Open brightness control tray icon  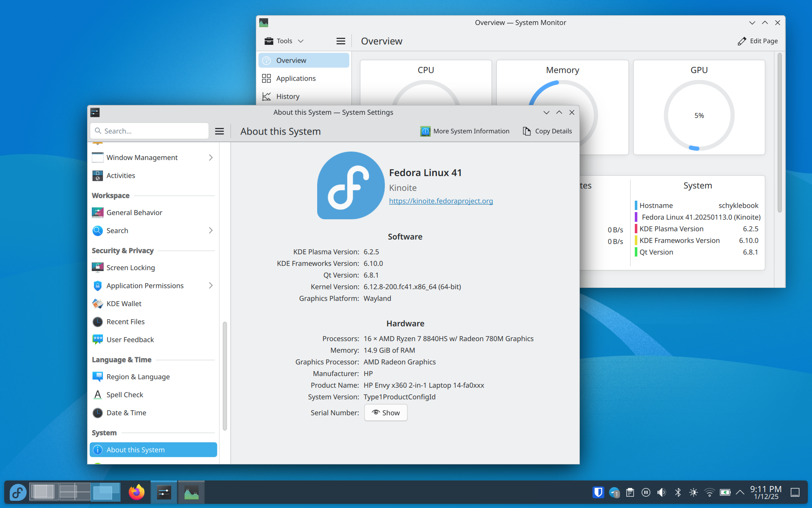(x=694, y=492)
